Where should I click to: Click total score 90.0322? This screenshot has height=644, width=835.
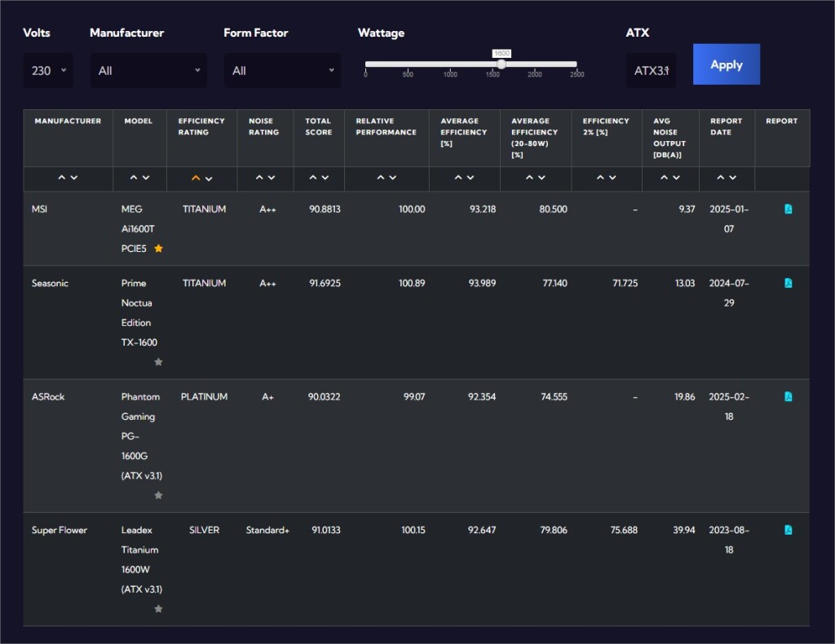point(324,396)
